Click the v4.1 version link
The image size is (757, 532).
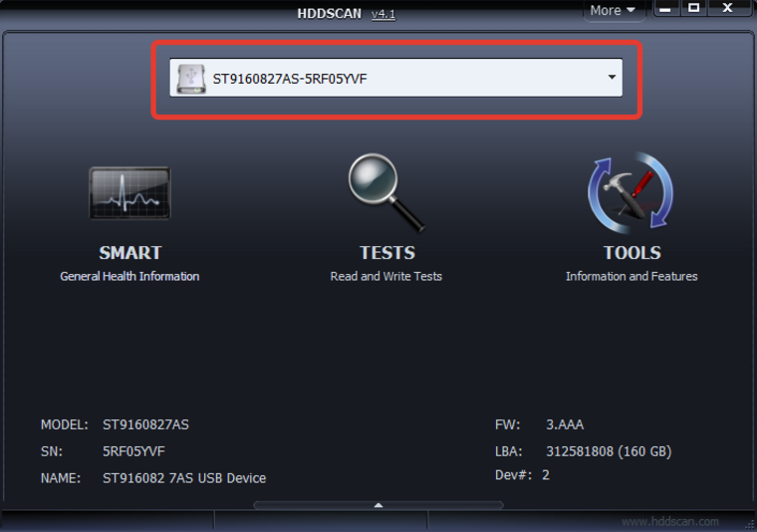pos(383,14)
